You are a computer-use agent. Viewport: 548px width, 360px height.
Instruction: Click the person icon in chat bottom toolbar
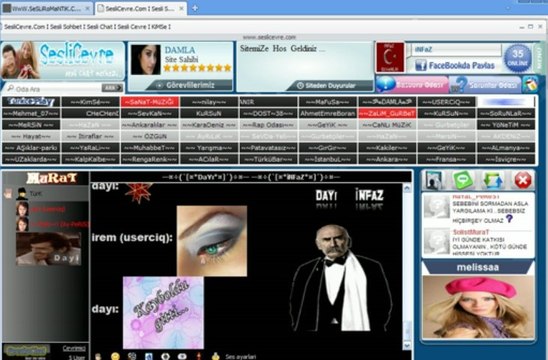(98, 357)
